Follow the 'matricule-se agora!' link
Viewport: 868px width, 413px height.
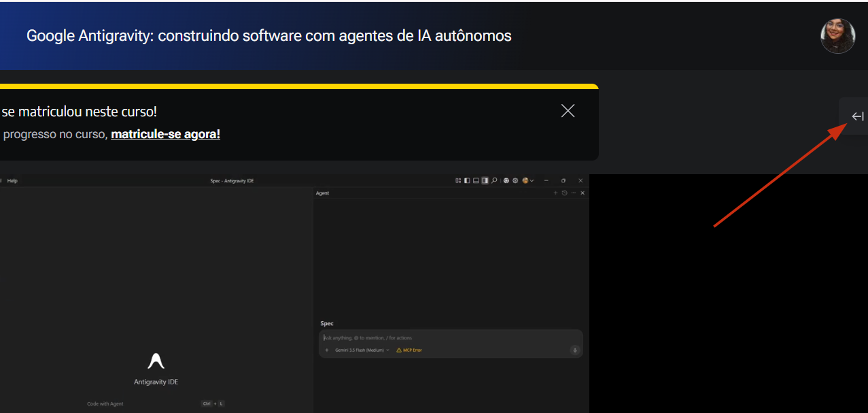tap(166, 134)
